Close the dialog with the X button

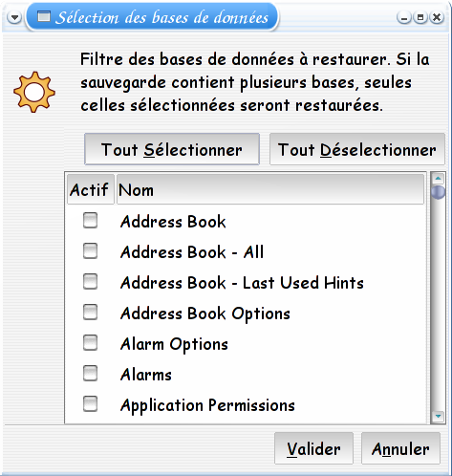437,17
